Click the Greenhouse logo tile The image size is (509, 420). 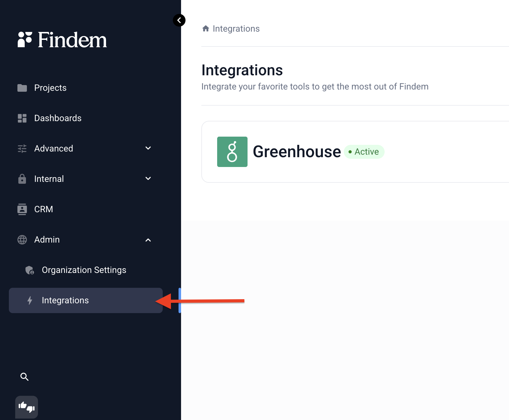coord(232,152)
